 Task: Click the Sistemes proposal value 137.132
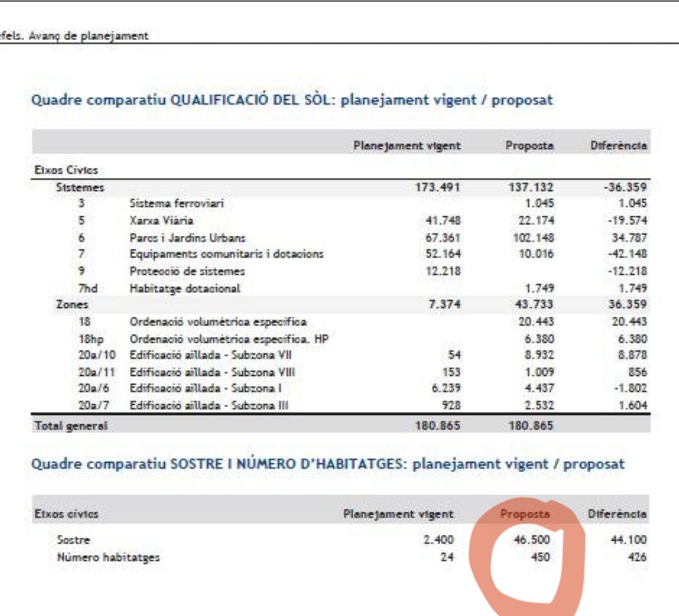(x=531, y=187)
